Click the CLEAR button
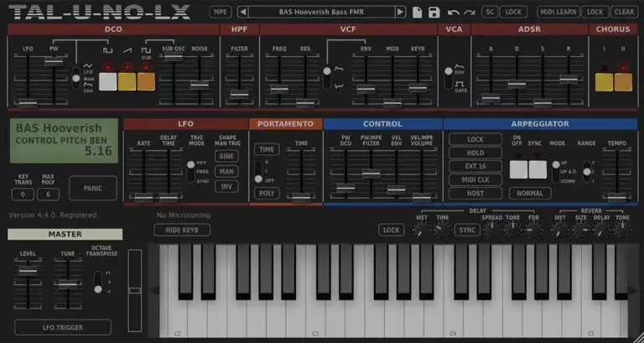644x343 pixels. [x=624, y=12]
